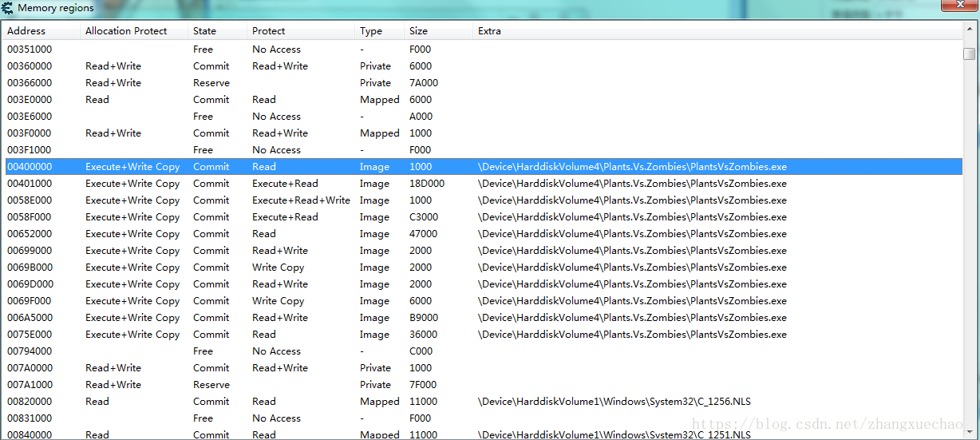
Task: Click size value A000
Action: (421, 117)
